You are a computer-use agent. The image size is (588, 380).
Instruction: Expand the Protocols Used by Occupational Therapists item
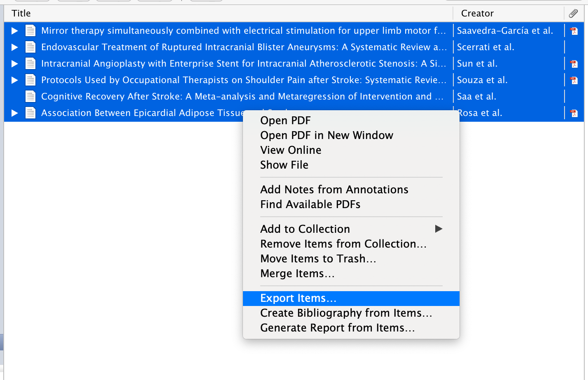(14, 80)
